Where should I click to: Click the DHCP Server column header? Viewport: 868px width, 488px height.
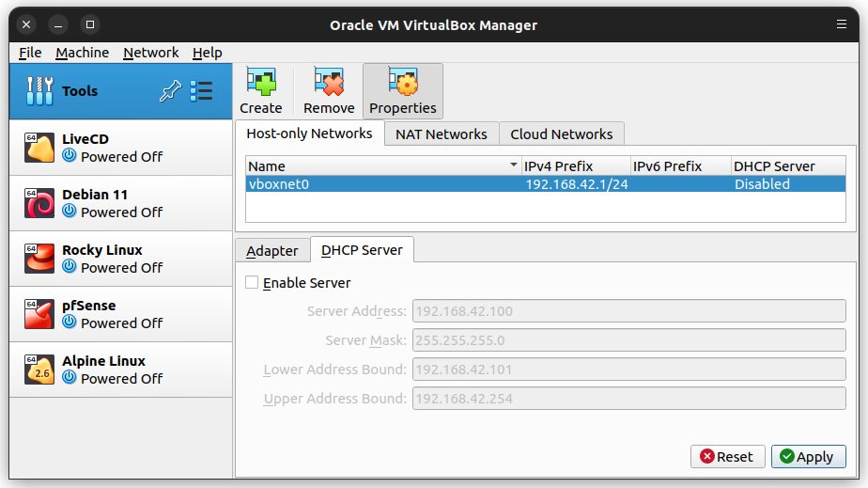788,165
